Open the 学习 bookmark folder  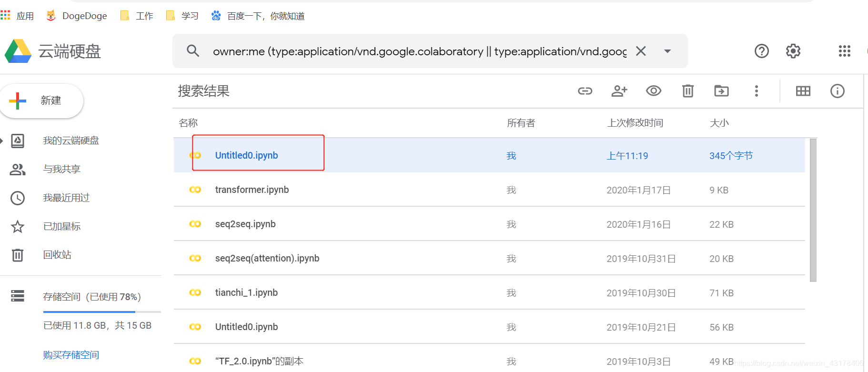coord(182,16)
